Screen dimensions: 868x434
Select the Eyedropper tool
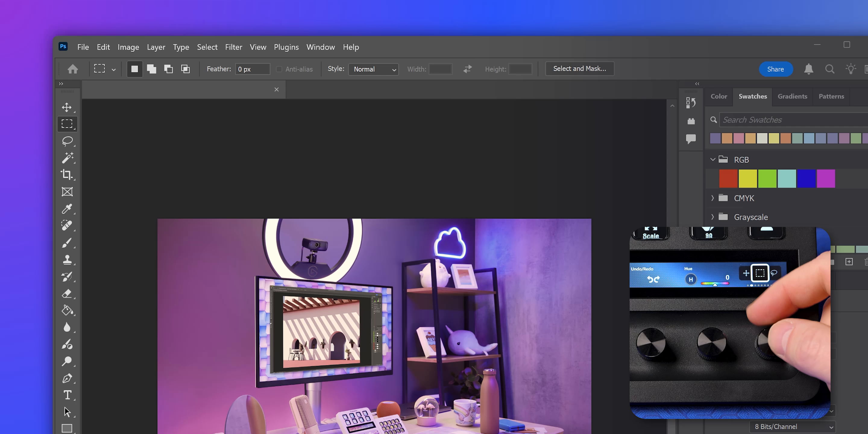pos(67,209)
